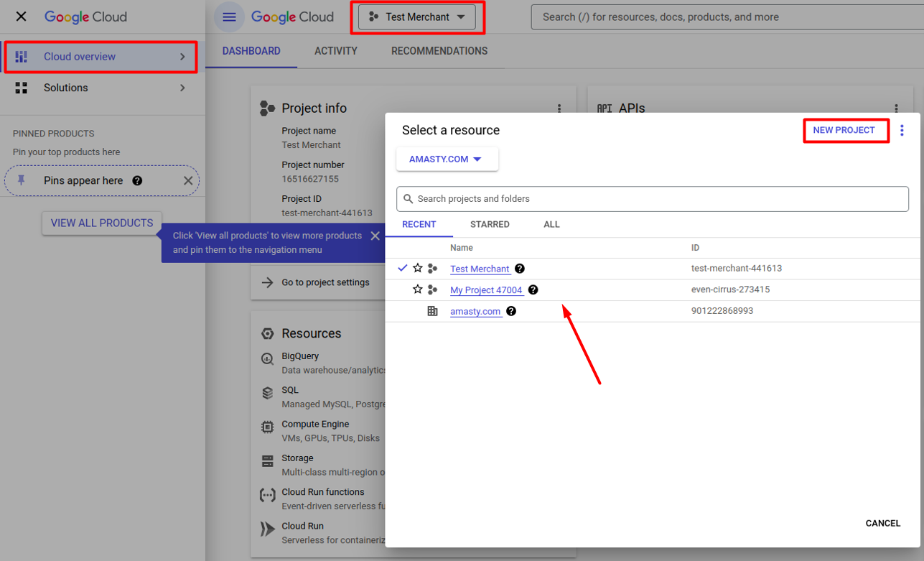Select the Starred tab in resource dialog
The width and height of the screenshot is (924, 561).
click(x=490, y=225)
